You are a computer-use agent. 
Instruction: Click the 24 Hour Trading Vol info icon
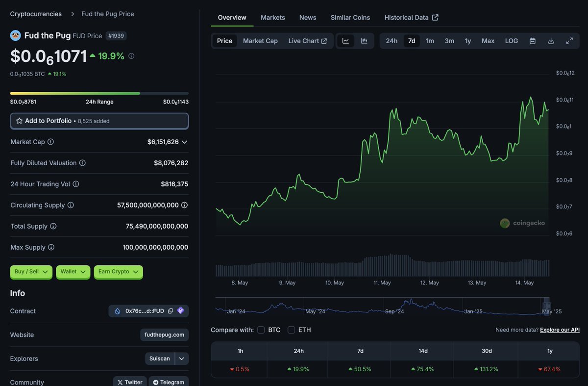point(76,184)
